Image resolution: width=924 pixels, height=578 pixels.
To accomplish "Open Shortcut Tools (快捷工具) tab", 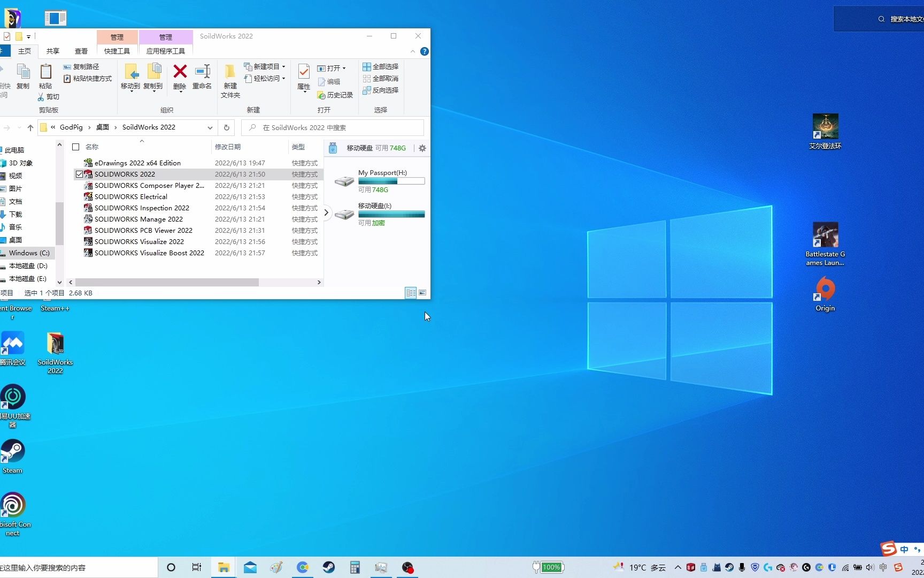I will 117,51.
